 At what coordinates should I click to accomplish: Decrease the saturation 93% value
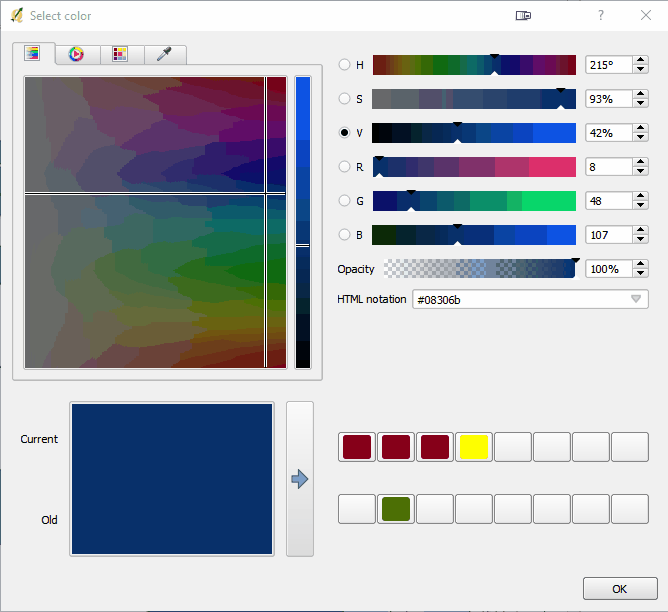(x=640, y=103)
